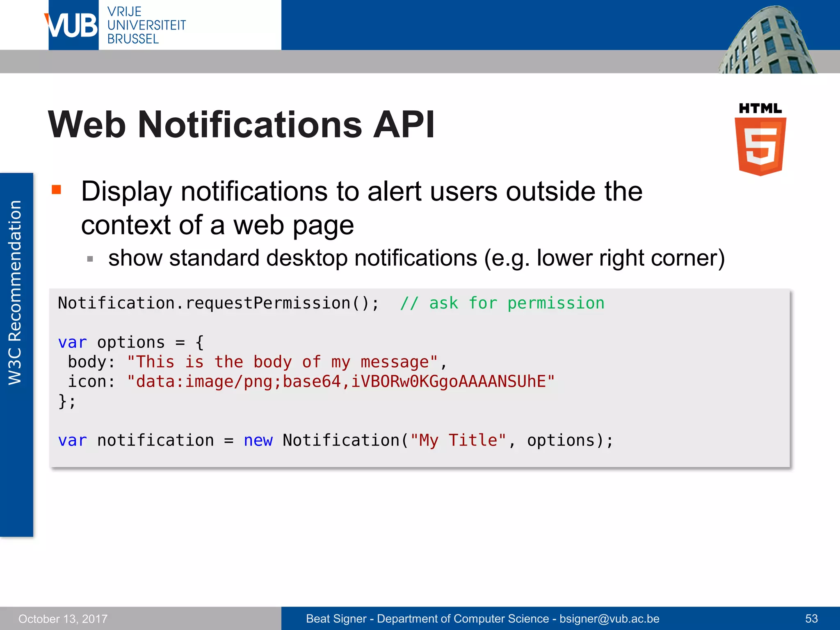Image resolution: width=840 pixels, height=630 pixels.
Task: Click 'context of a web page' line
Action: [217, 226]
